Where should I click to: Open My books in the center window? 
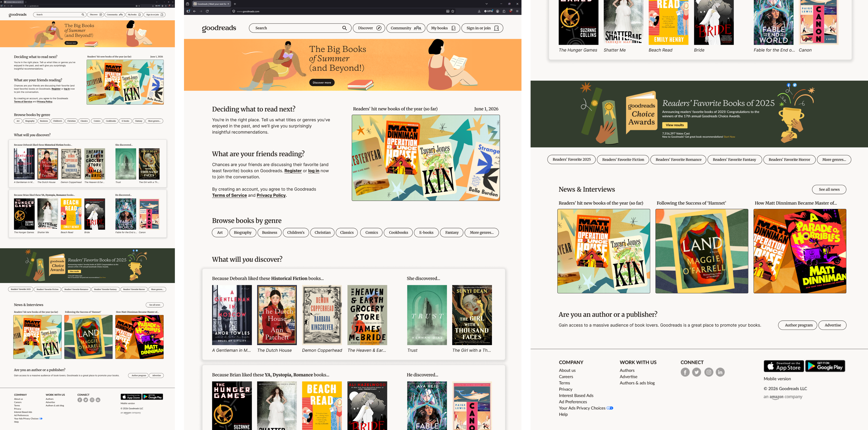click(x=443, y=28)
